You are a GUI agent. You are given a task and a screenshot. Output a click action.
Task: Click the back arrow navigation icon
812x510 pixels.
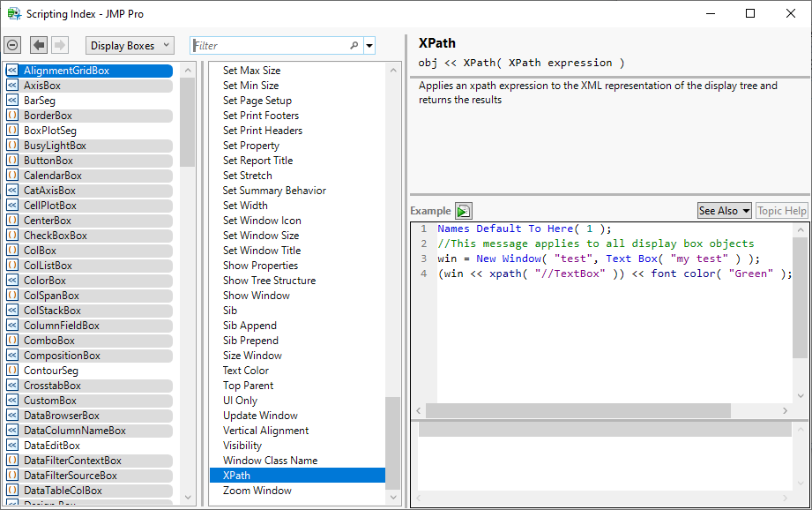(39, 45)
